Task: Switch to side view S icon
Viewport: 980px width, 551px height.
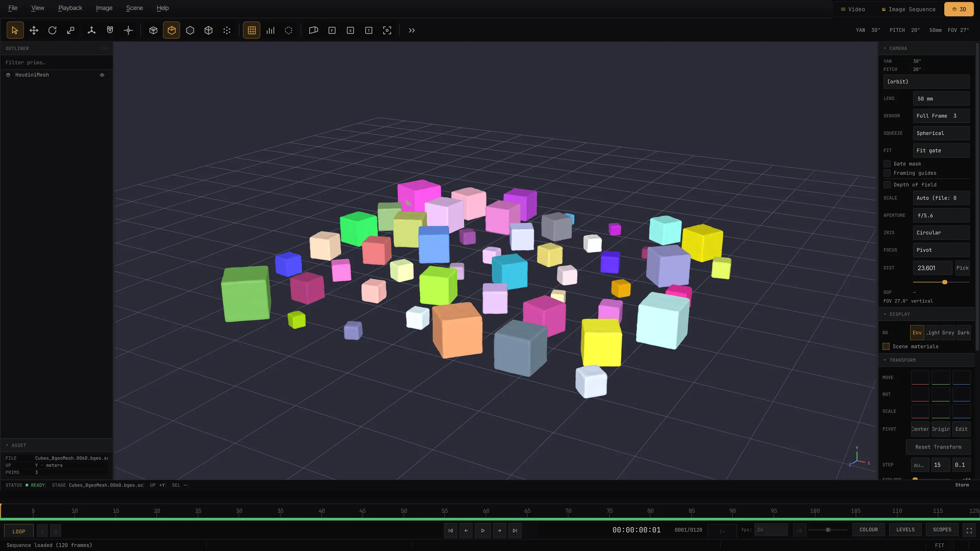Action: [350, 30]
